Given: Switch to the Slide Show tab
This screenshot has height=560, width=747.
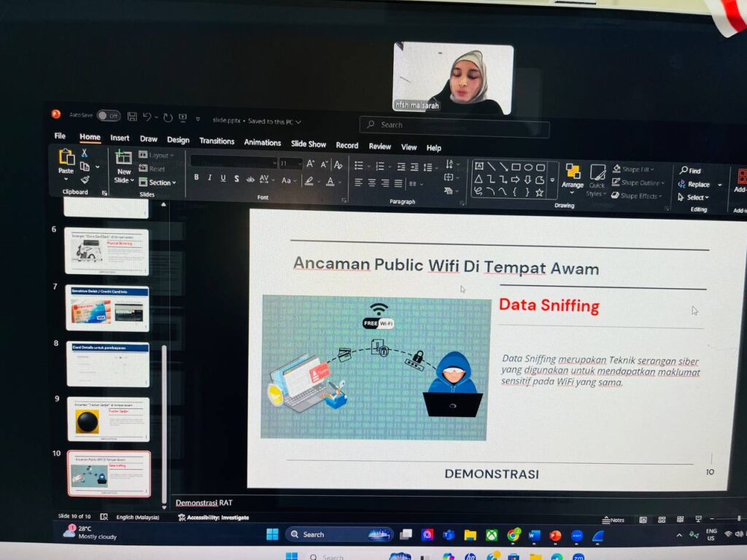Looking at the screenshot, I should coord(309,144).
